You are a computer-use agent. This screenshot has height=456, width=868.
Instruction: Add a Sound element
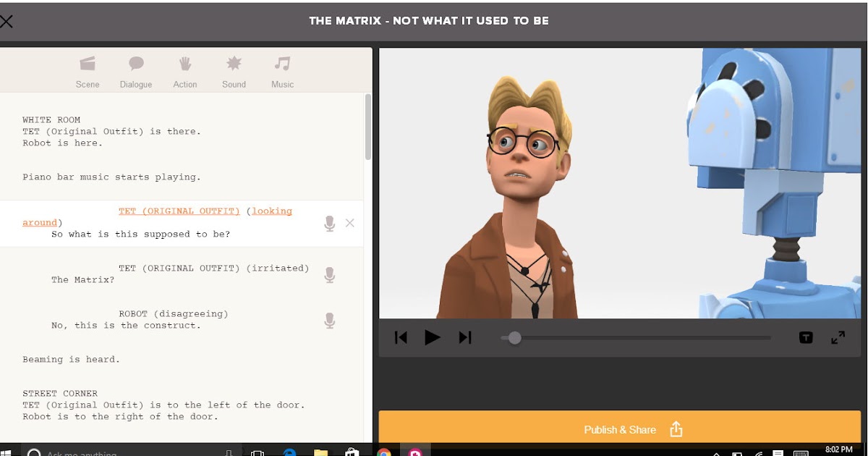[x=234, y=72]
